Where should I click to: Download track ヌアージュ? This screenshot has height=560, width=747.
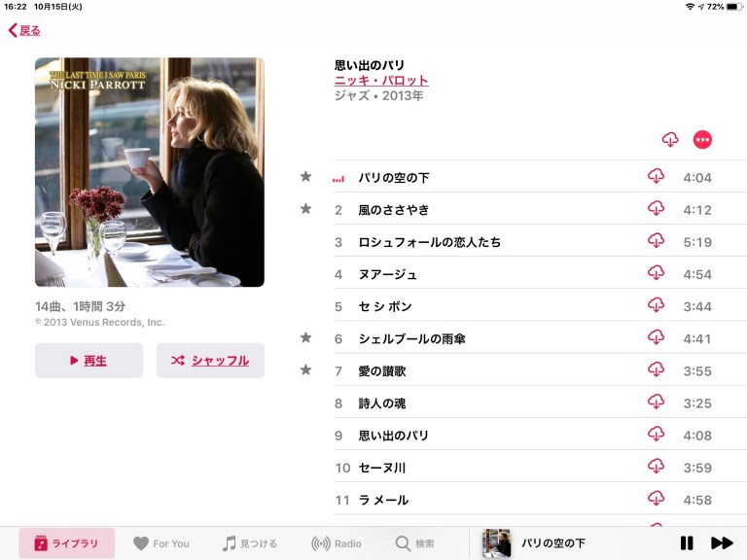(x=656, y=273)
